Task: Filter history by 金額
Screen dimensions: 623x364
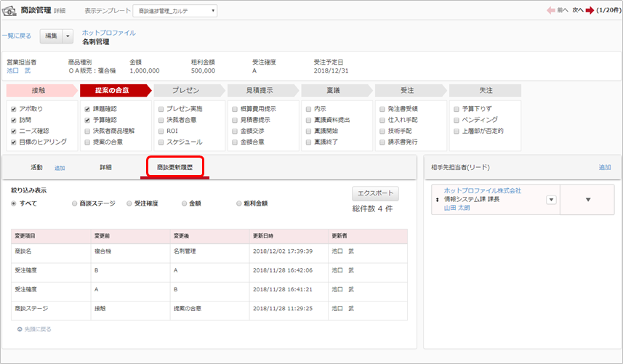Action: [184, 203]
